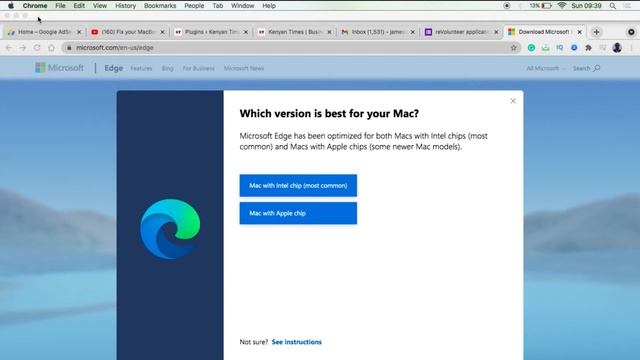
Task: Close the Google AdSense tab
Action: click(79, 32)
